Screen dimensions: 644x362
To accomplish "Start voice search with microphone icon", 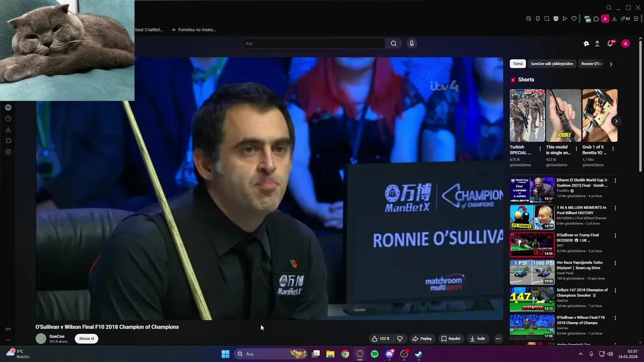I will tap(412, 44).
